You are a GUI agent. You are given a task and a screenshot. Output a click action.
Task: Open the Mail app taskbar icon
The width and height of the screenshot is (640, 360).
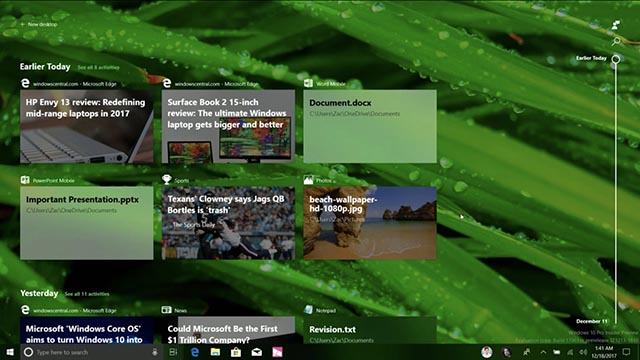click(x=257, y=352)
